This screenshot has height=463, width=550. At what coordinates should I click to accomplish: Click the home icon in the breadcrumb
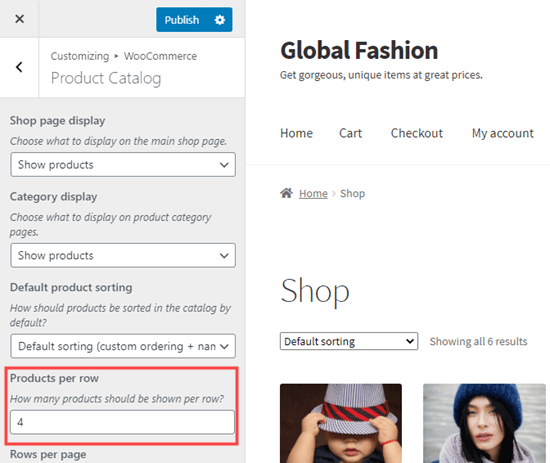pos(286,193)
